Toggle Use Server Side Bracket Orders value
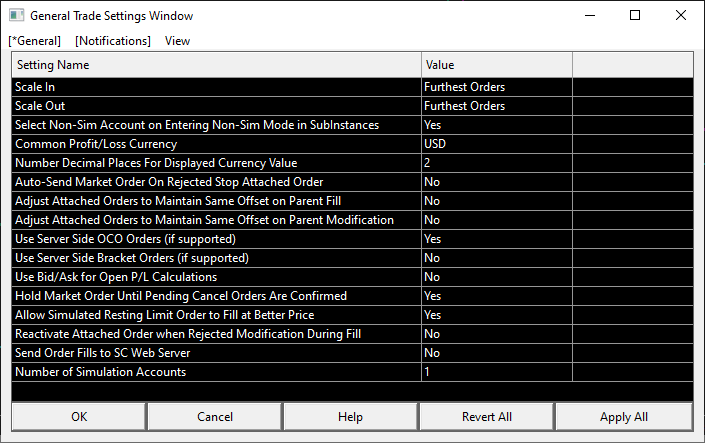Image resolution: width=705 pixels, height=443 pixels. tap(495, 258)
